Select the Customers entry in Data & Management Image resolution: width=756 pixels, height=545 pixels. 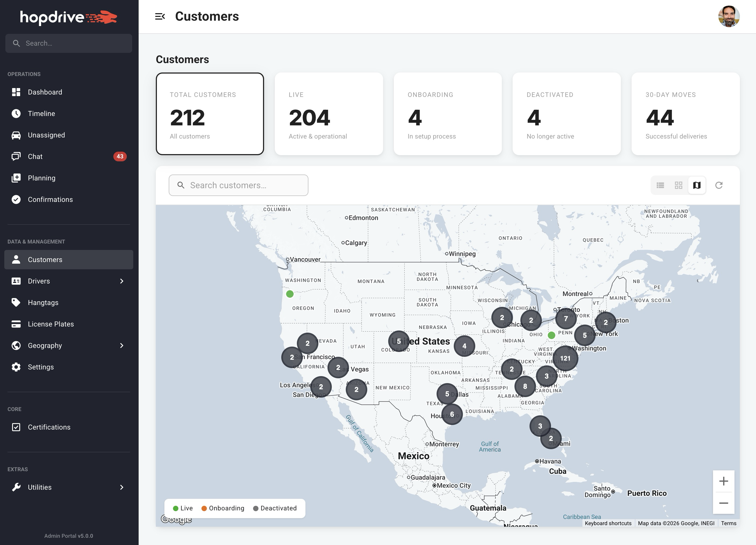pos(45,260)
